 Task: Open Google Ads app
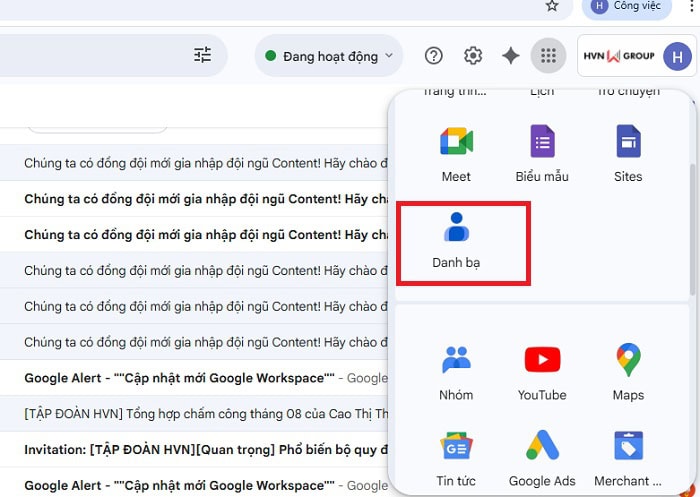point(542,457)
